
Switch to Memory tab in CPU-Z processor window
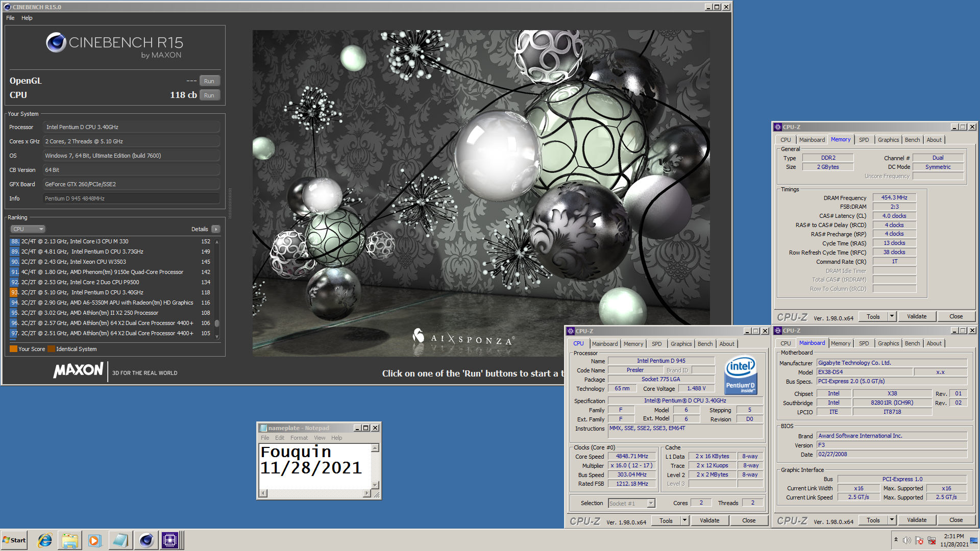tap(633, 344)
